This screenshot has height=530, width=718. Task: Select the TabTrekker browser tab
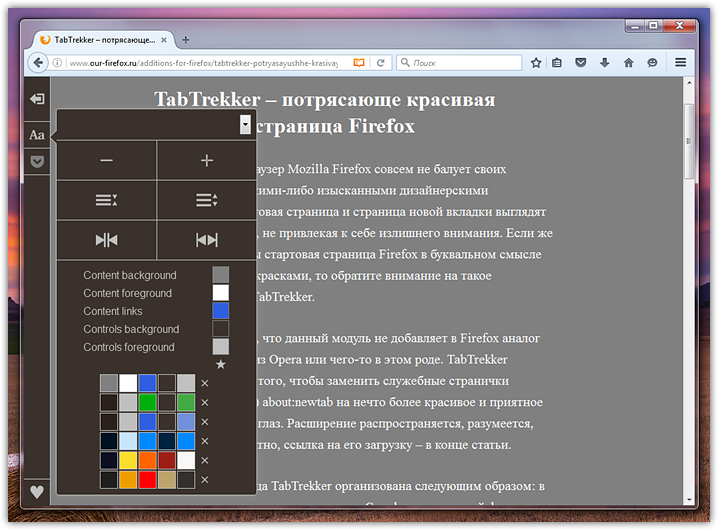click(104, 40)
